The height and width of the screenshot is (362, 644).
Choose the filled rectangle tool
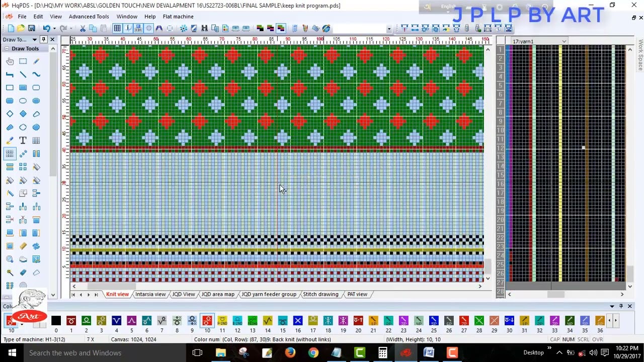point(23,87)
